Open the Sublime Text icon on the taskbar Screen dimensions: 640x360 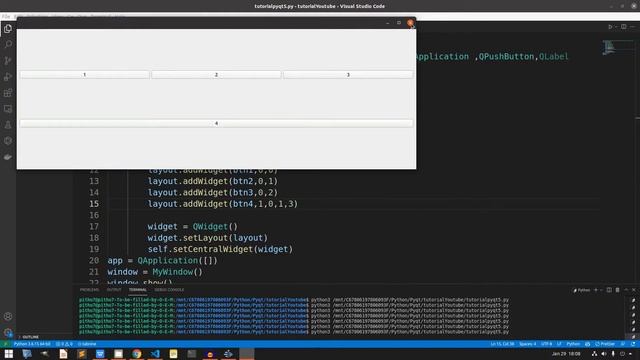(x=82, y=354)
